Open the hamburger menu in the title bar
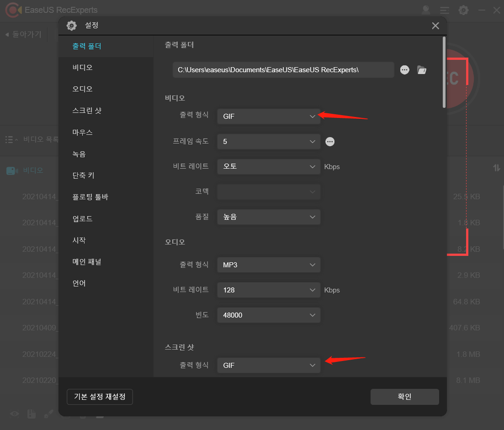The height and width of the screenshot is (430, 504). point(444,10)
